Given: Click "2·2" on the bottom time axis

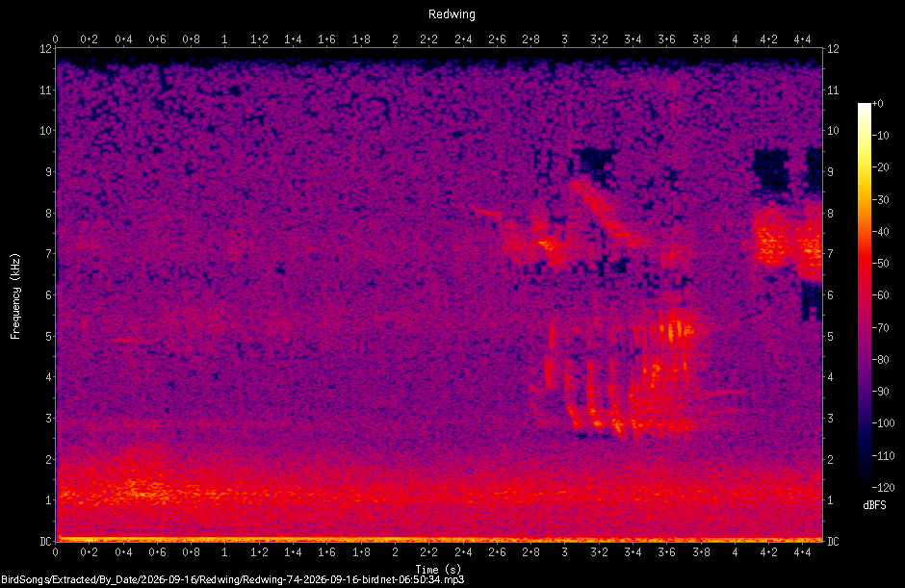Looking at the screenshot, I should (x=428, y=552).
